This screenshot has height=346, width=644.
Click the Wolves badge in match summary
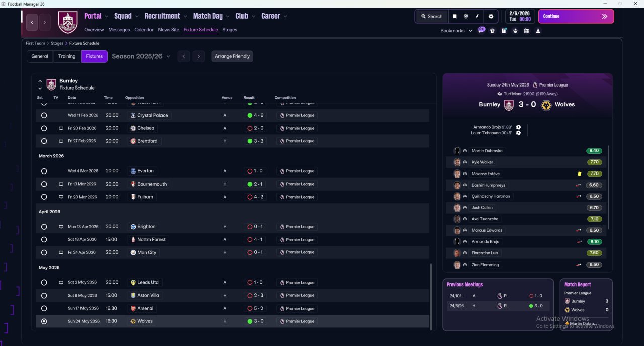point(546,105)
